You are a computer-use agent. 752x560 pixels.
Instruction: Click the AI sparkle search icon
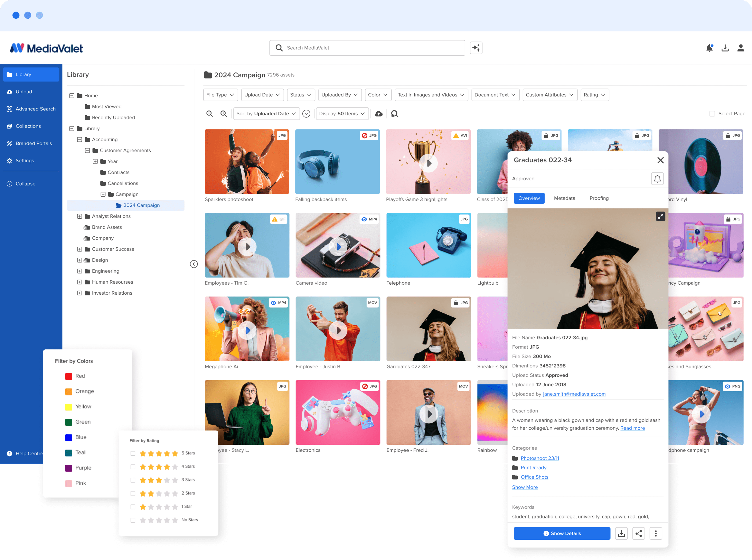[x=476, y=48]
